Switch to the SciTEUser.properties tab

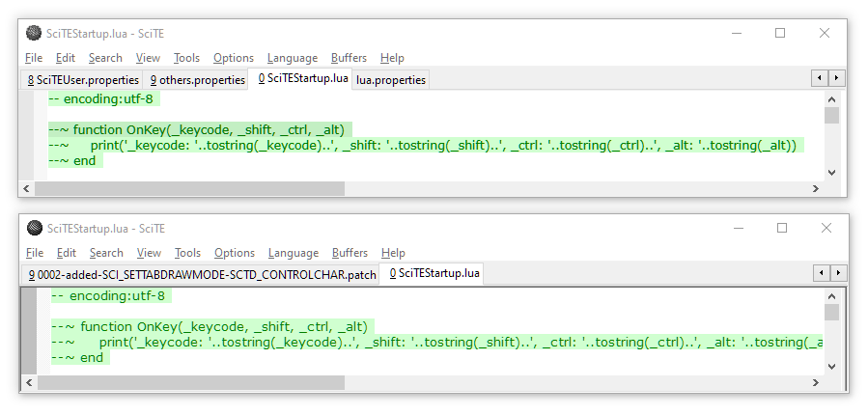coord(83,80)
